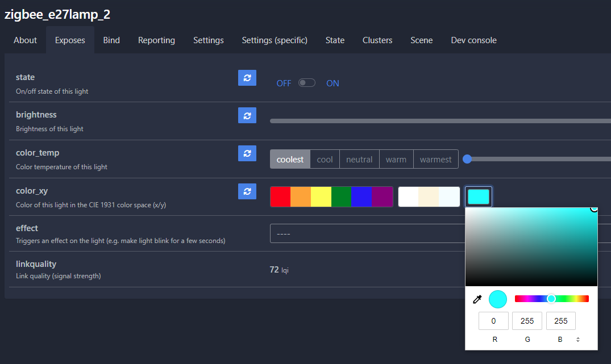Select the "coolest" preset button
611x364 pixels.
pos(290,159)
